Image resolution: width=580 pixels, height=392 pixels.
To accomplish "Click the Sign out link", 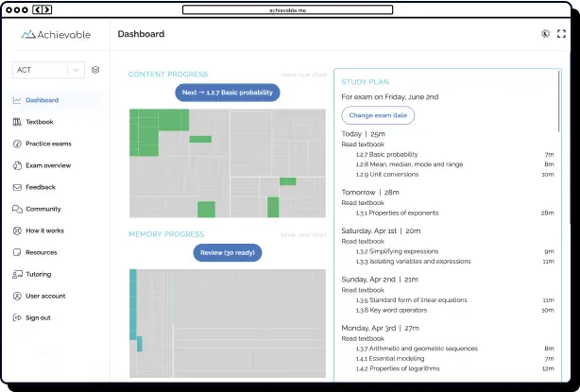I will click(38, 317).
